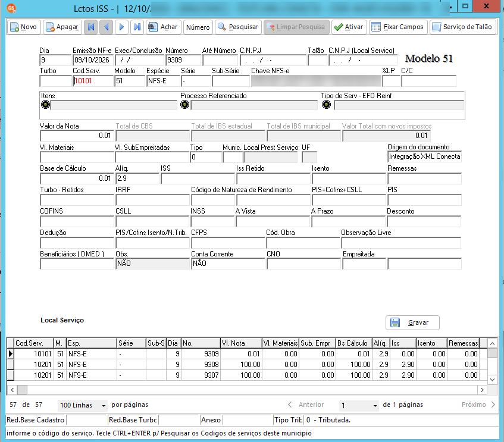504x442 pixels.
Task: Click the Base de Cálculo field
Action: (77, 178)
